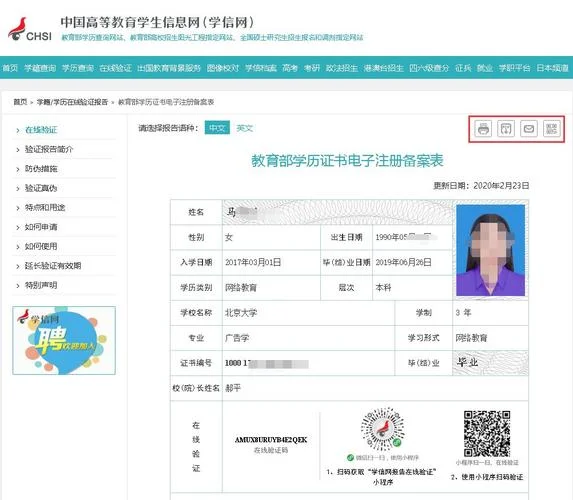Click the update date 2020年2月23日
The image size is (573, 500).
pyautogui.click(x=501, y=186)
